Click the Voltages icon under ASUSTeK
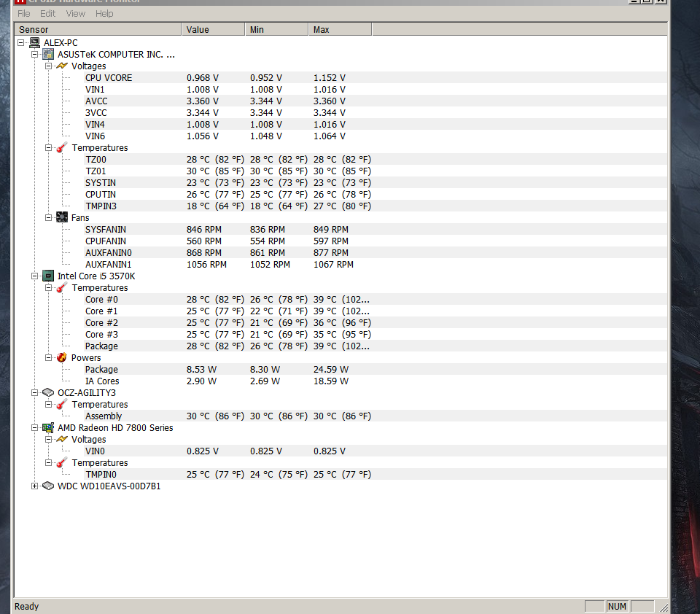 [x=62, y=66]
